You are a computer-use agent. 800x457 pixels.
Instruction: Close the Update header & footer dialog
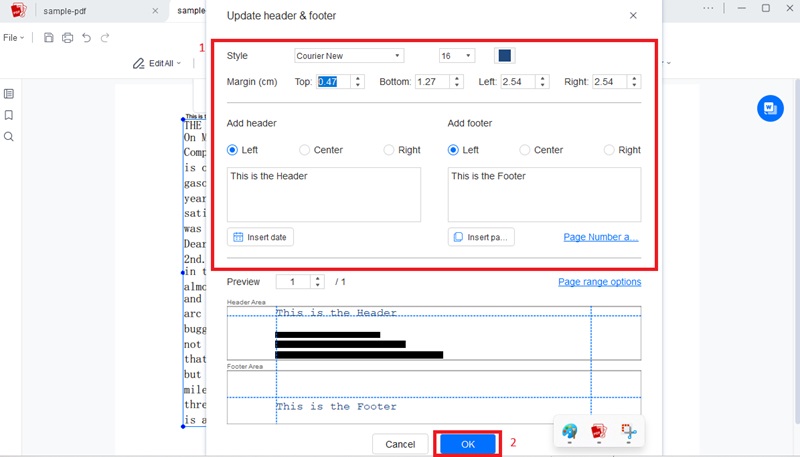633,15
